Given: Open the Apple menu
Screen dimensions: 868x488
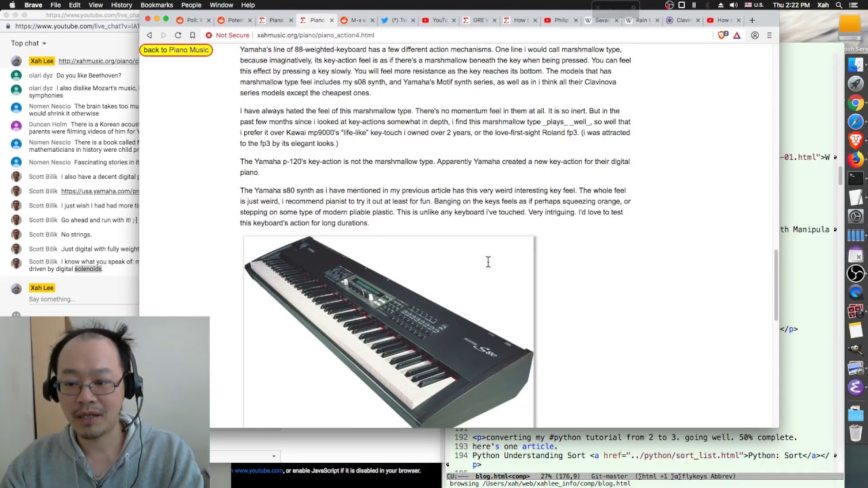Looking at the screenshot, I should 12,5.
